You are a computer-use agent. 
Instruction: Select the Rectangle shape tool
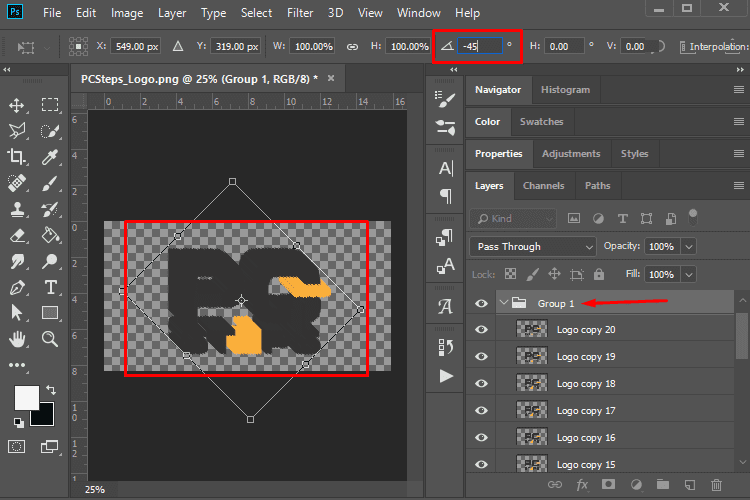pyautogui.click(x=50, y=313)
